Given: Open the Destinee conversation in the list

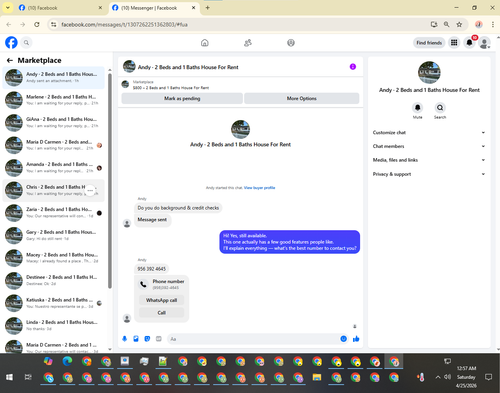Looking at the screenshot, I should tap(54, 280).
